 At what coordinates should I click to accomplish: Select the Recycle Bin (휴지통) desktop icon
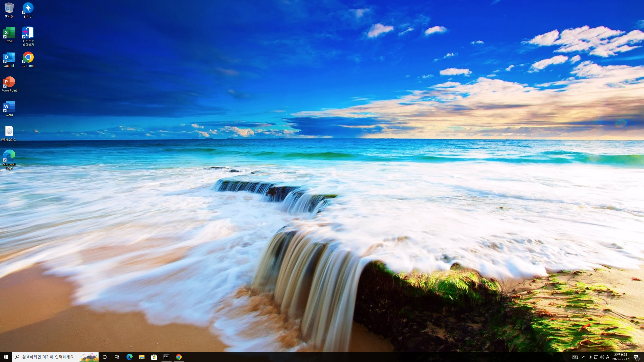coord(9,10)
